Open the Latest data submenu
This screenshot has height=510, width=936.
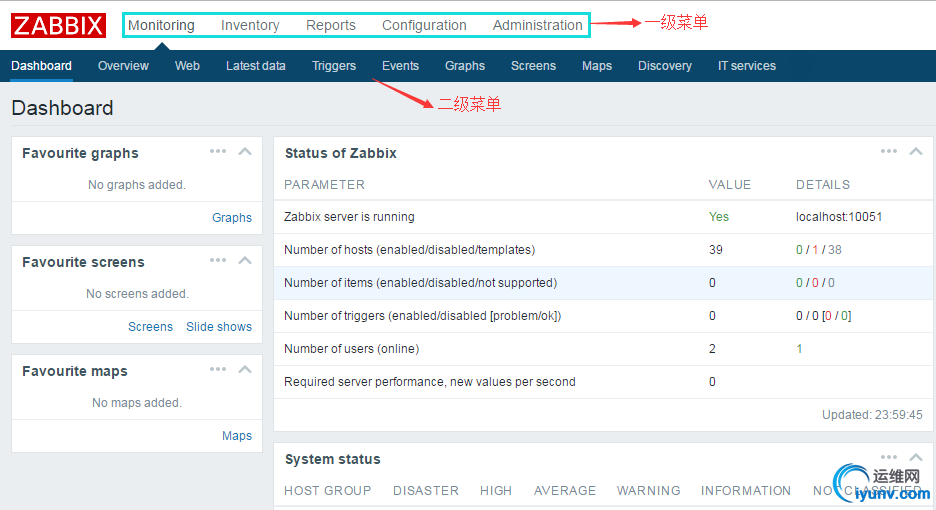click(x=255, y=66)
